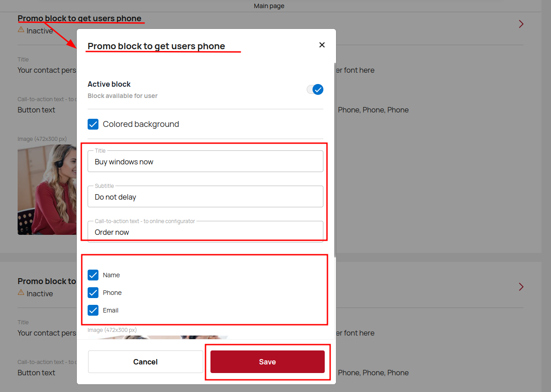Select the woman with headset image
551x392 pixels.
pos(47,190)
